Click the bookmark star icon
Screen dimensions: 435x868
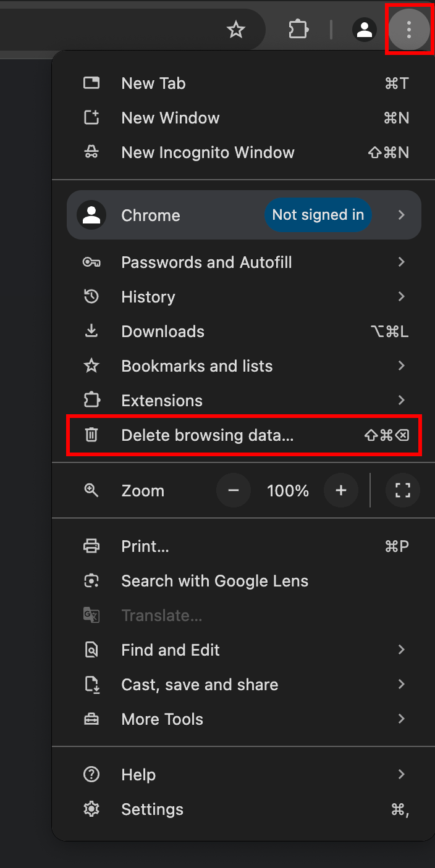236,30
